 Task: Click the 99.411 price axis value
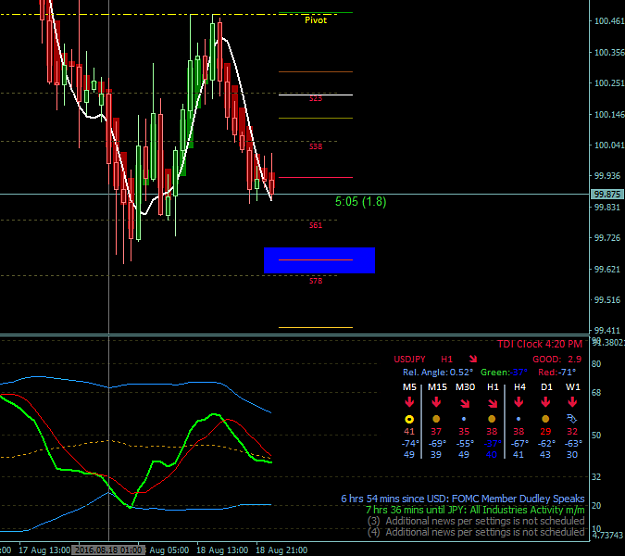[607, 330]
